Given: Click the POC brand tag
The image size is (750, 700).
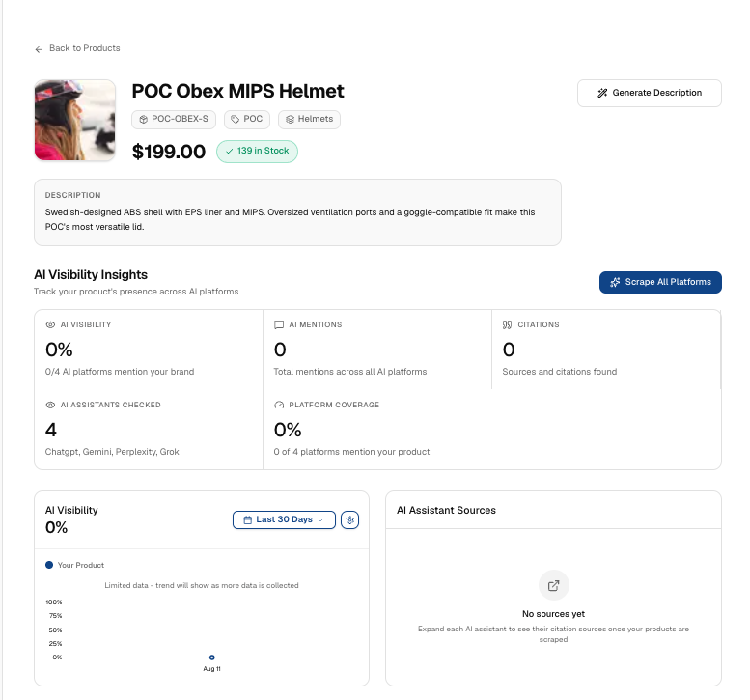Looking at the screenshot, I should 247,119.
